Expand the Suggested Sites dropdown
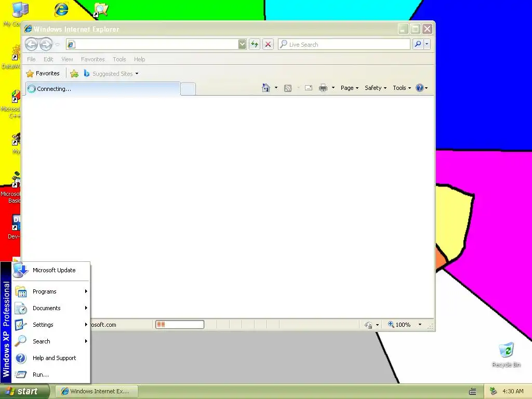Screen dimensions: 532x399 137,74
